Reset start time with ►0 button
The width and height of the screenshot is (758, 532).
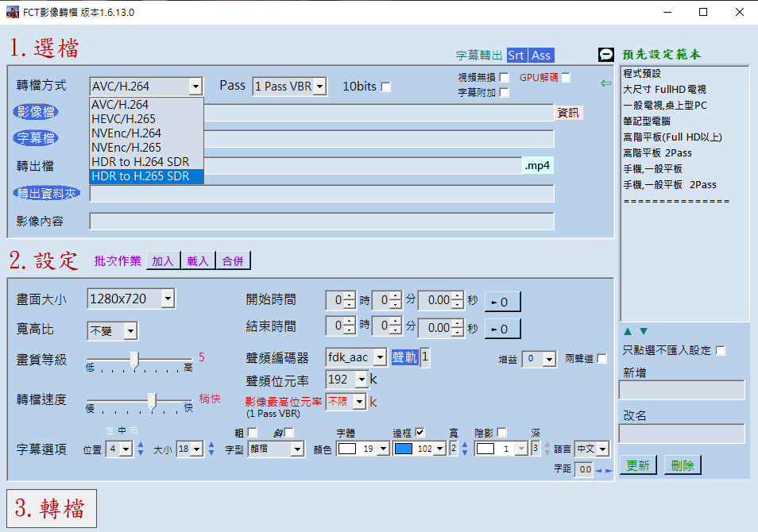click(x=502, y=302)
